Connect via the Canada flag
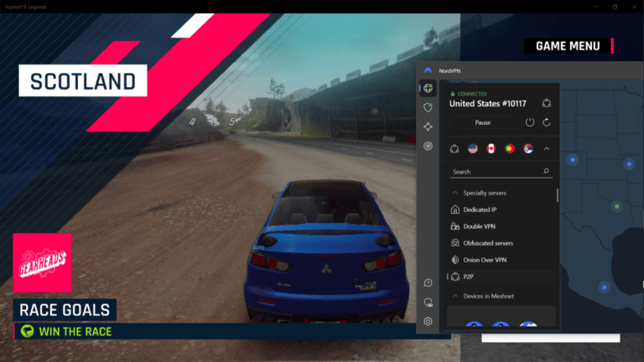This screenshot has width=644, height=362. coord(491,148)
